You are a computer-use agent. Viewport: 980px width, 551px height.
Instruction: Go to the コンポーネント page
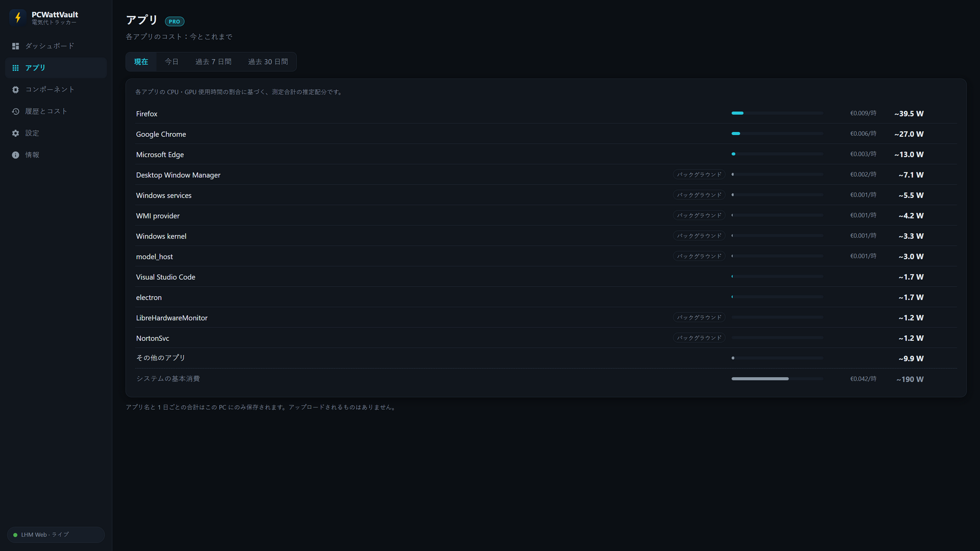(56, 90)
